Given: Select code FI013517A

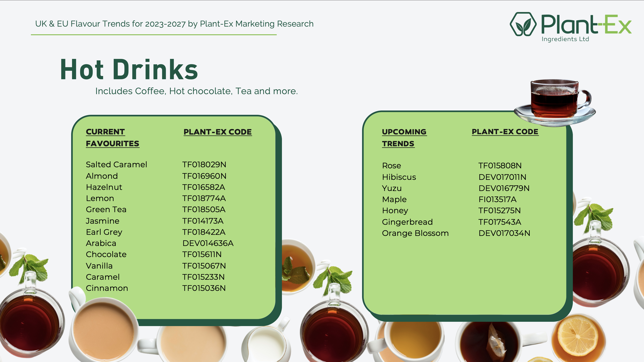Looking at the screenshot, I should (x=497, y=199).
